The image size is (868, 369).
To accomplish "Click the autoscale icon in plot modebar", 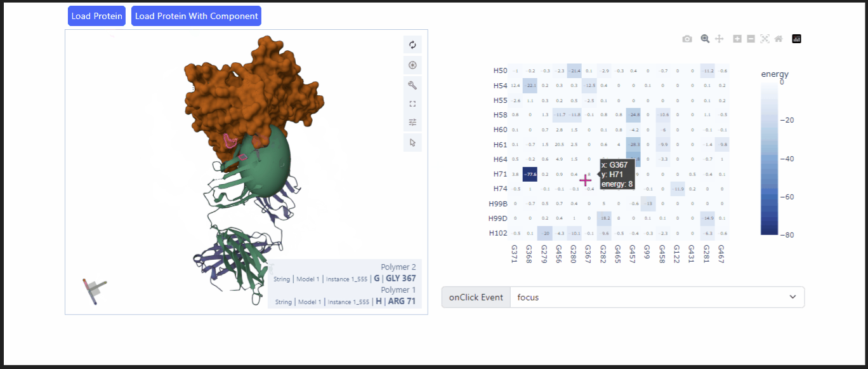I will pyautogui.click(x=765, y=39).
